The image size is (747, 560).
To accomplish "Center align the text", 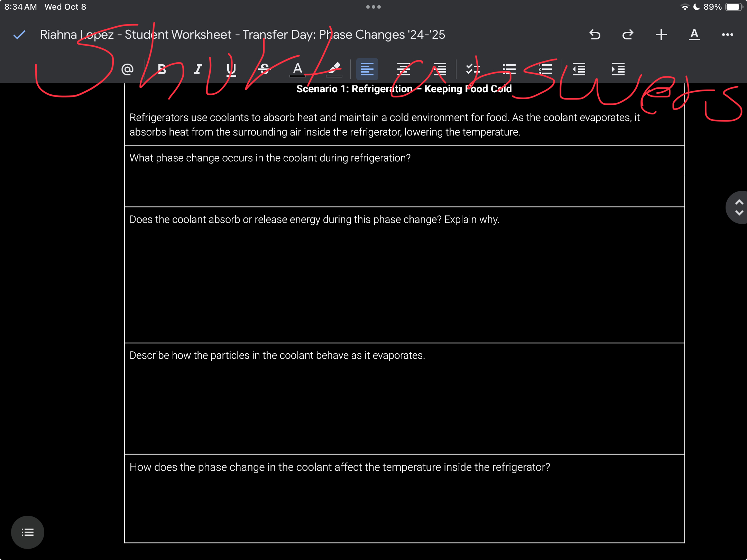I will pos(403,69).
